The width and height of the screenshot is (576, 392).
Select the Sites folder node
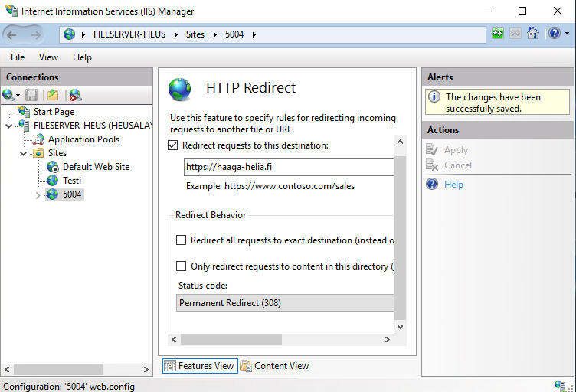(x=57, y=153)
